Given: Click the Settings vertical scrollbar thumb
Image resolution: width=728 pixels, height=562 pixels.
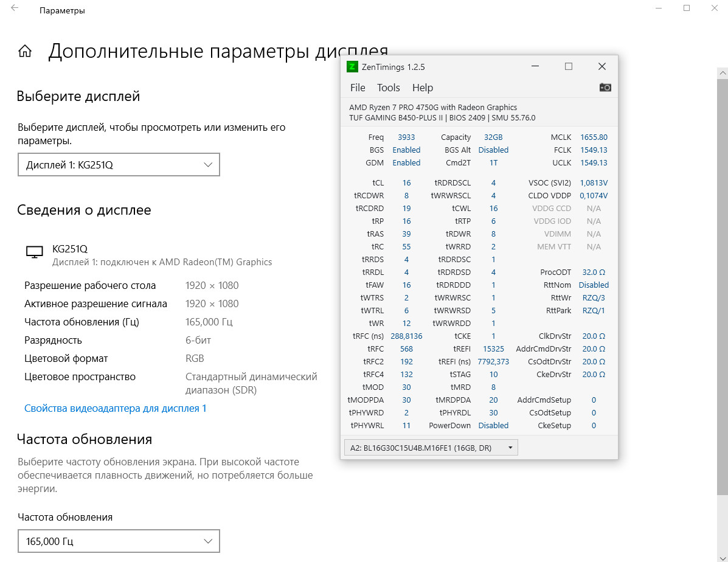Looking at the screenshot, I should tap(723, 286).
